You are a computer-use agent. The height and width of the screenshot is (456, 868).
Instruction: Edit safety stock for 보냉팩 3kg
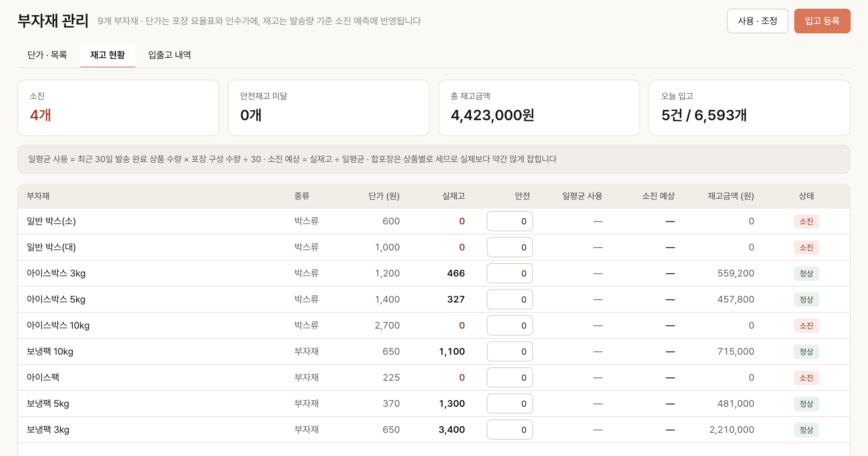pos(510,430)
